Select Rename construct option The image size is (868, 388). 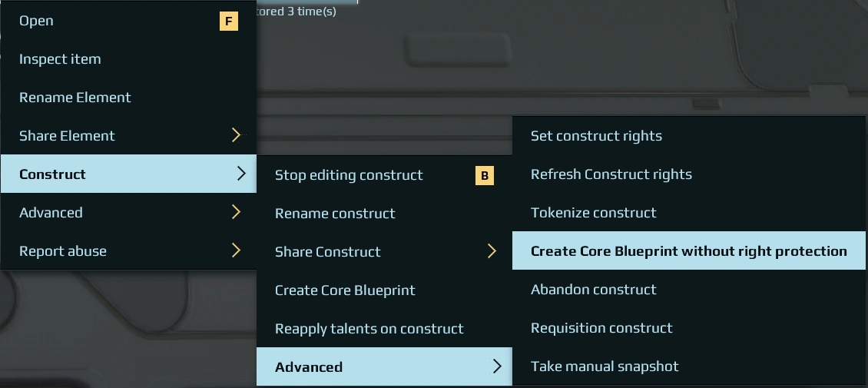point(335,214)
